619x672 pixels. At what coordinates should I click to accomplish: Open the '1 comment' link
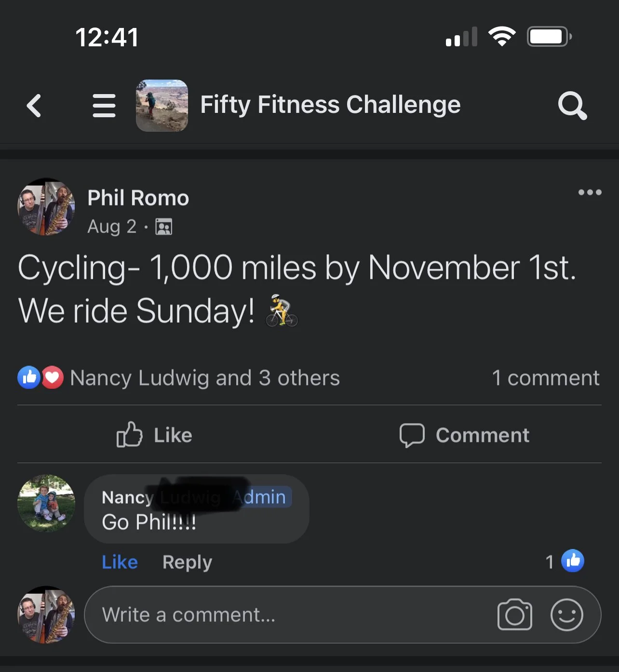point(545,378)
